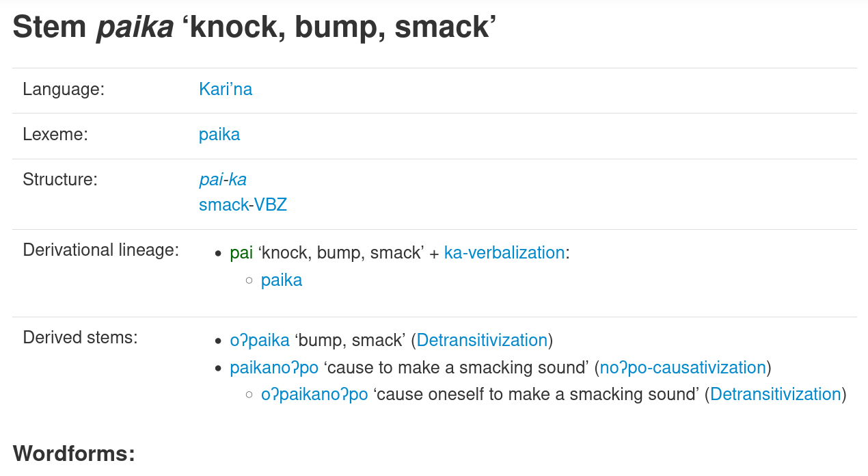Click the Stem paika page heading
868x476 pixels.
254,27
